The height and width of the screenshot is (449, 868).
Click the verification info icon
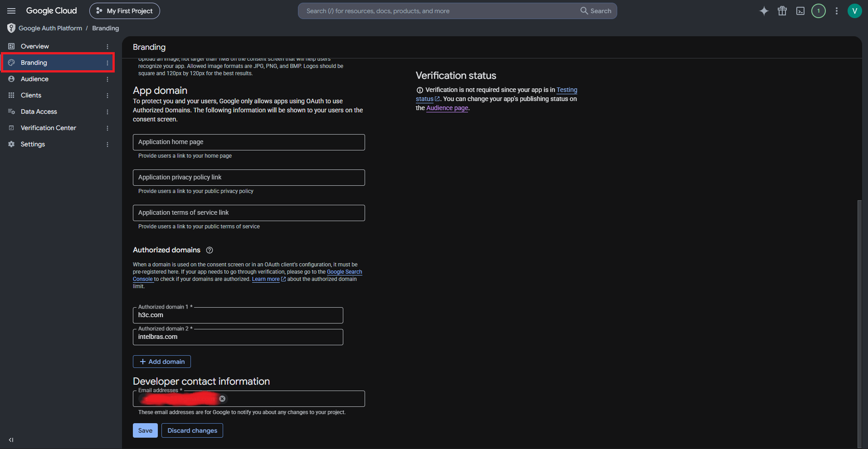419,90
